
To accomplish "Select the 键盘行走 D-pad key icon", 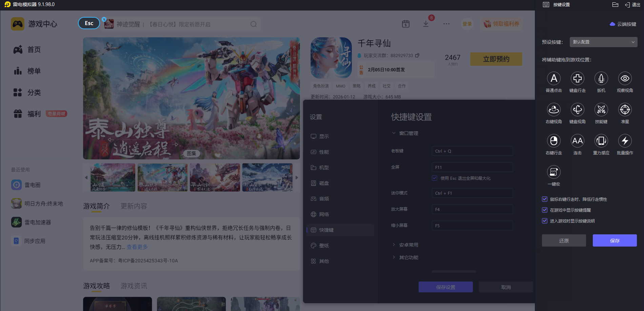I will tap(578, 78).
